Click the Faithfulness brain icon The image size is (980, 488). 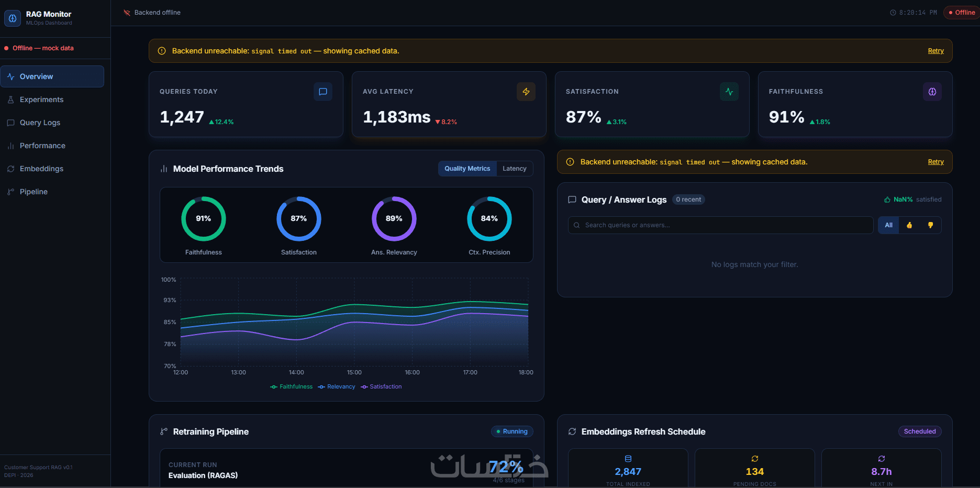932,92
